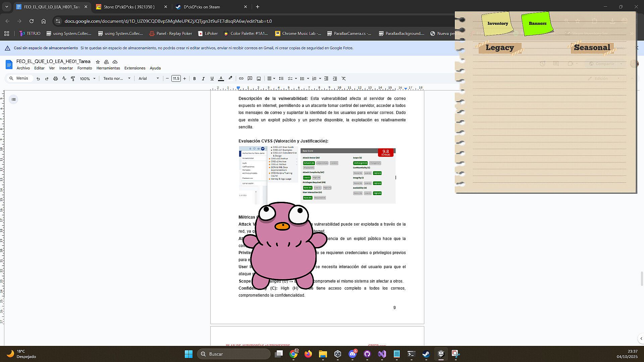Click the add comment icon
The image size is (644, 362).
coord(250,78)
